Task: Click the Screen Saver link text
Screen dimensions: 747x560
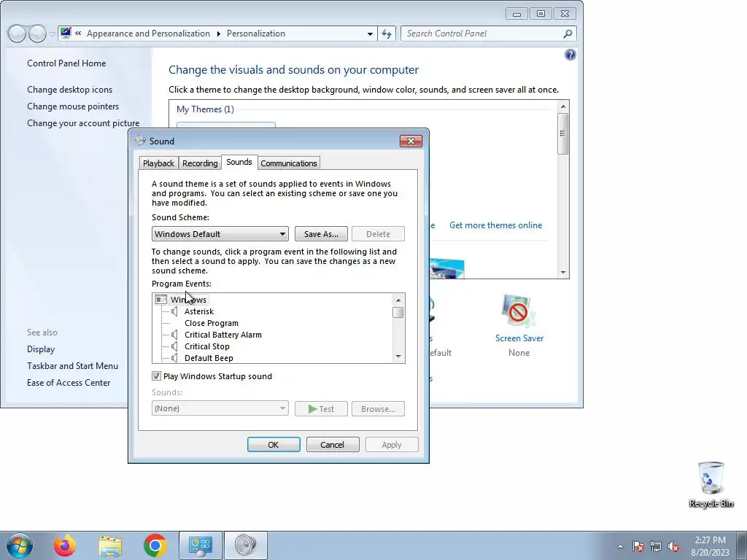Action: (519, 338)
